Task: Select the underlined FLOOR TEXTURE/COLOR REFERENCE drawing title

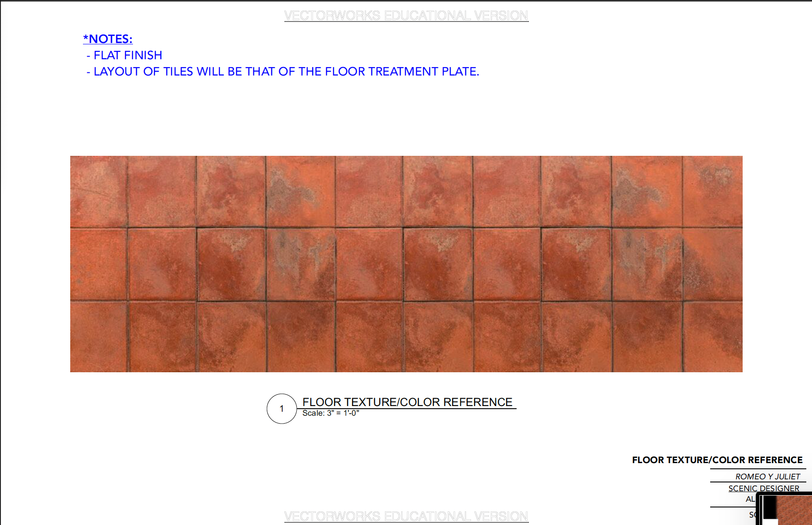Action: click(x=407, y=402)
